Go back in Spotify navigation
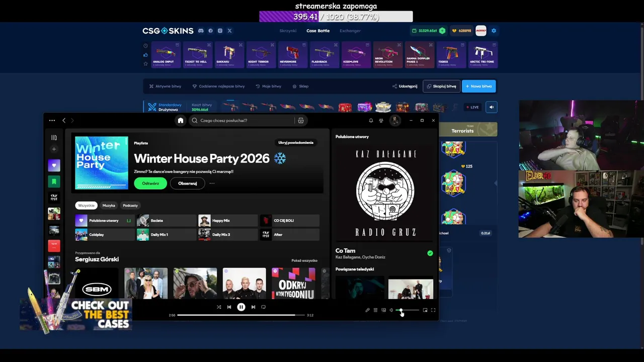Image resolution: width=644 pixels, height=362 pixels. pyautogui.click(x=64, y=121)
